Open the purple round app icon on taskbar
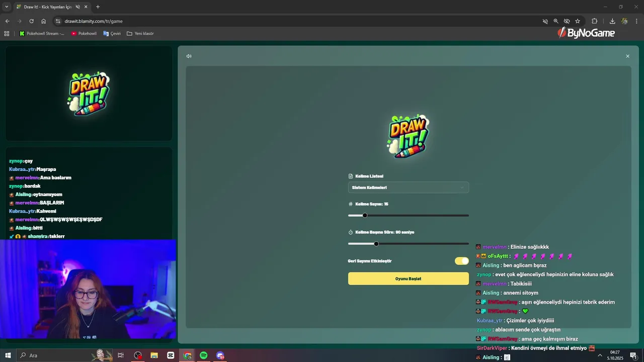Screen dimensions: 644x362 point(220,355)
